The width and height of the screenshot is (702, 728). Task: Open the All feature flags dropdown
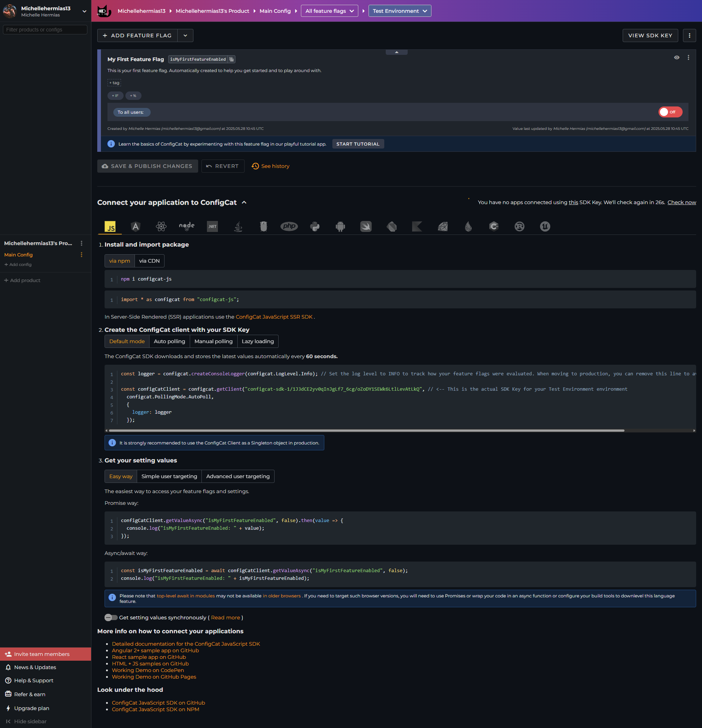click(329, 11)
